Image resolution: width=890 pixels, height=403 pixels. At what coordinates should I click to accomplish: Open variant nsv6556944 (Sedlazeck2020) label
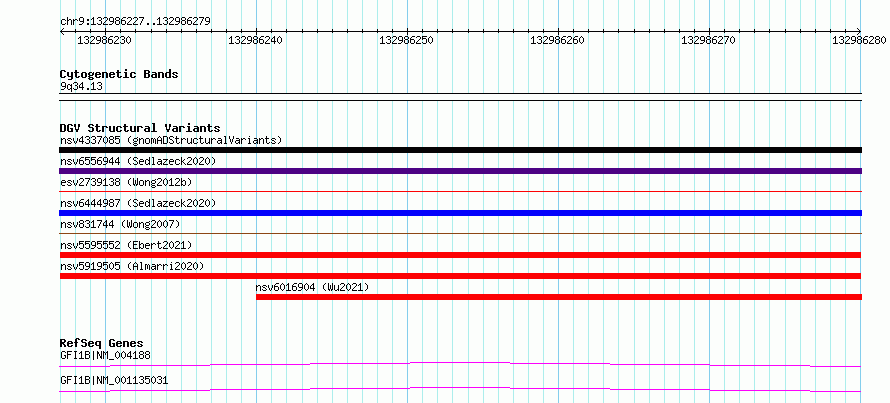pos(138,161)
